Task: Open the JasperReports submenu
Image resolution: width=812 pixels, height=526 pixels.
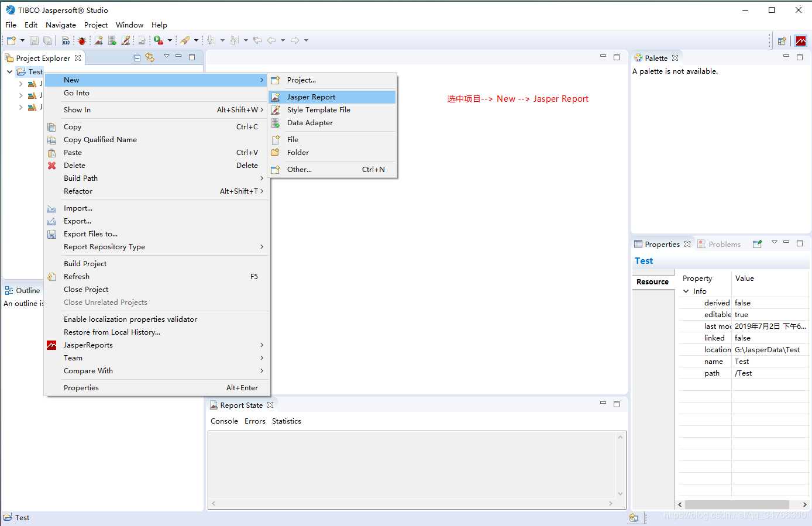Action: (x=157, y=345)
